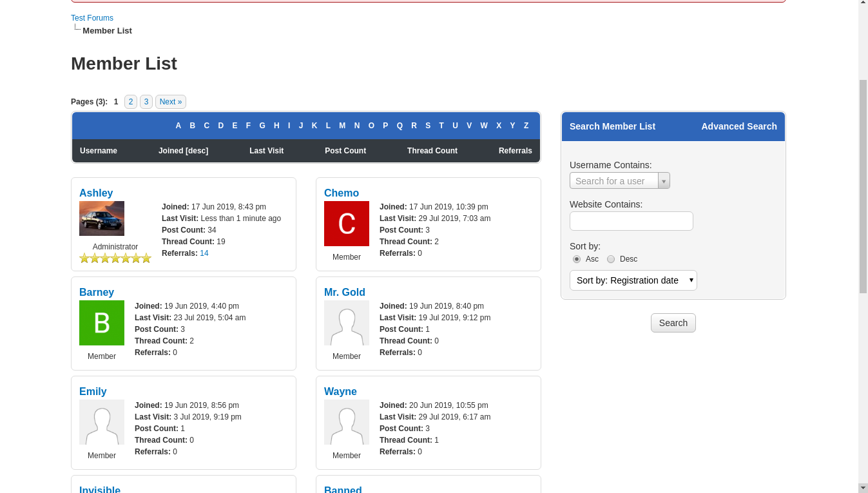The width and height of the screenshot is (868, 493).
Task: Filter member list by letter M
Action: 342,126
